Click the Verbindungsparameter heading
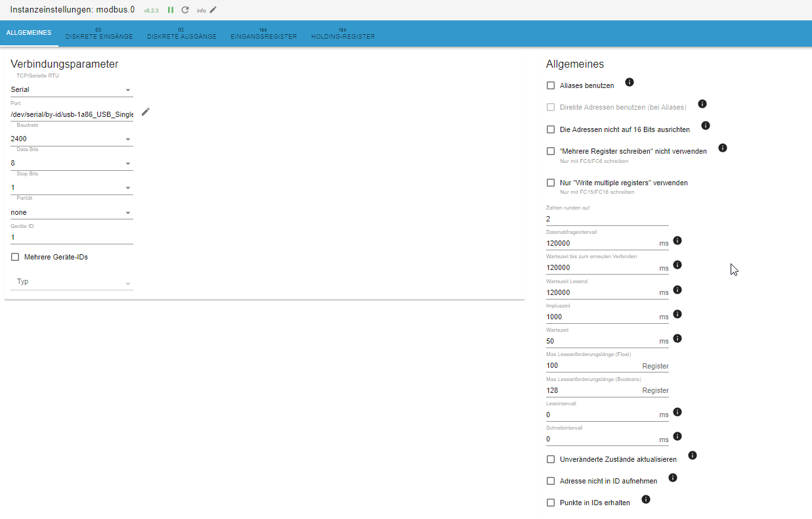Viewport: 812px width, 519px height. pyautogui.click(x=64, y=64)
